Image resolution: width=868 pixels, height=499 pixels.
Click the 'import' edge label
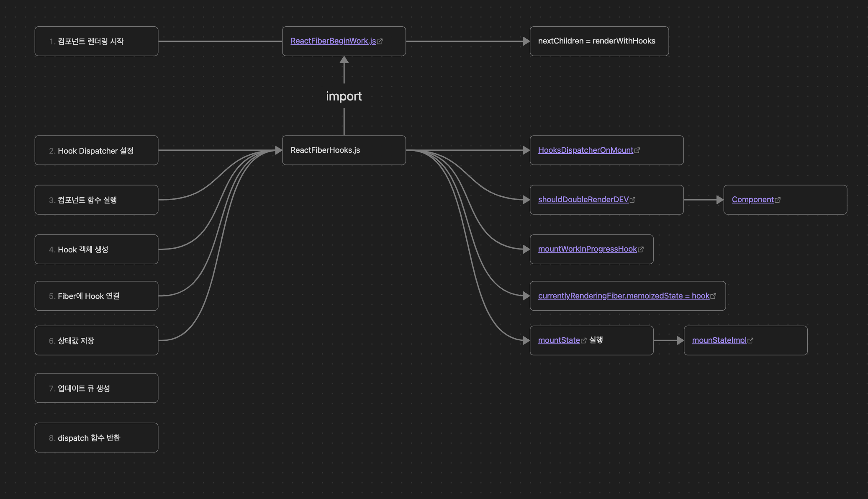(344, 96)
